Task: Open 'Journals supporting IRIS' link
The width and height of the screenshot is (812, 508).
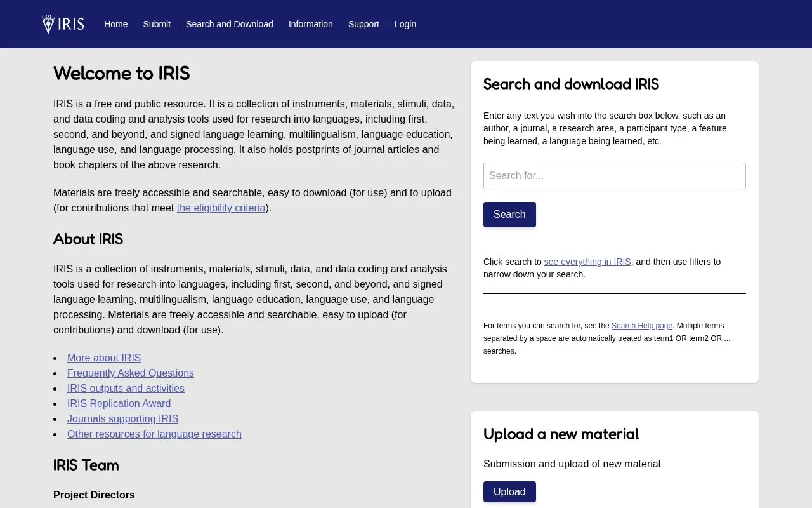Action: click(x=122, y=419)
